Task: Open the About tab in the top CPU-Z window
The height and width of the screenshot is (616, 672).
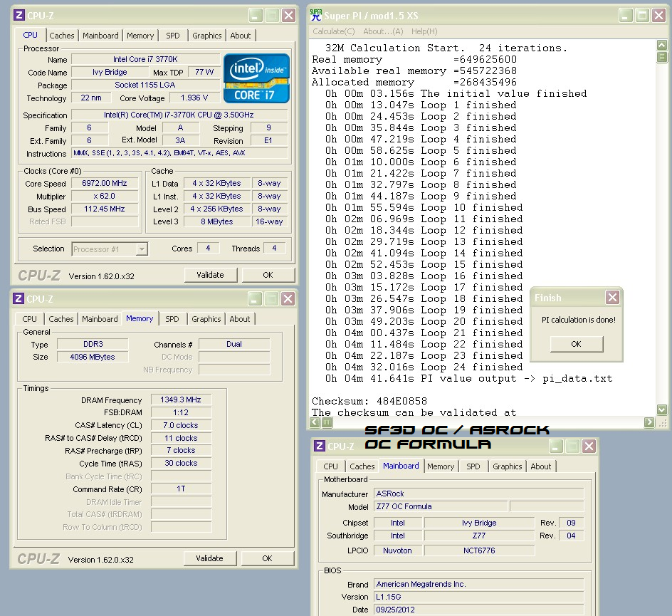Action: click(241, 36)
